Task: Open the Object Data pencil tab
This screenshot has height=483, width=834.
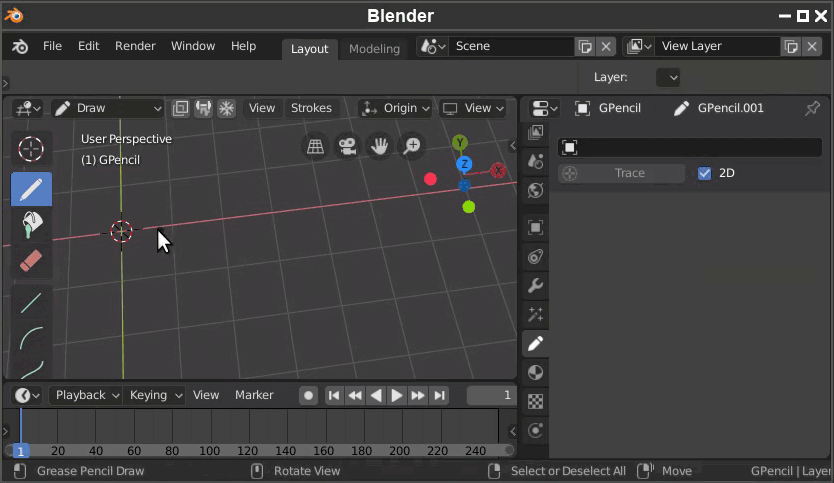Action: pos(535,344)
